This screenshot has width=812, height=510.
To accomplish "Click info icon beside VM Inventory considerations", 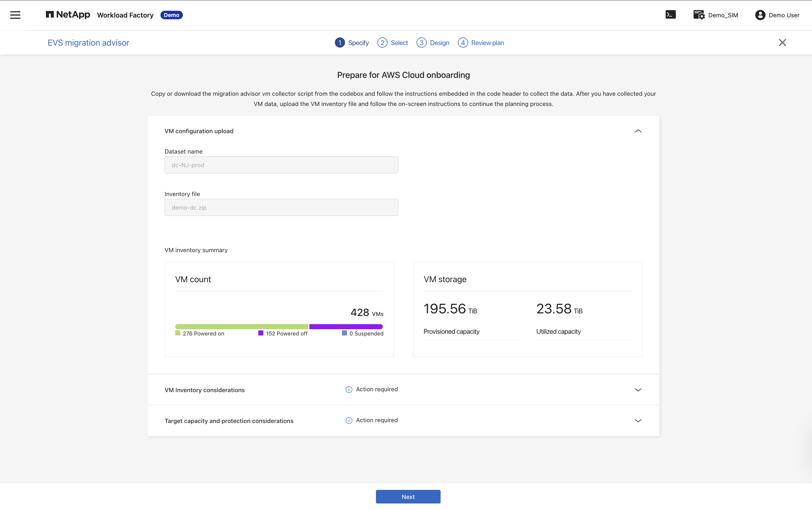I will pos(349,389).
